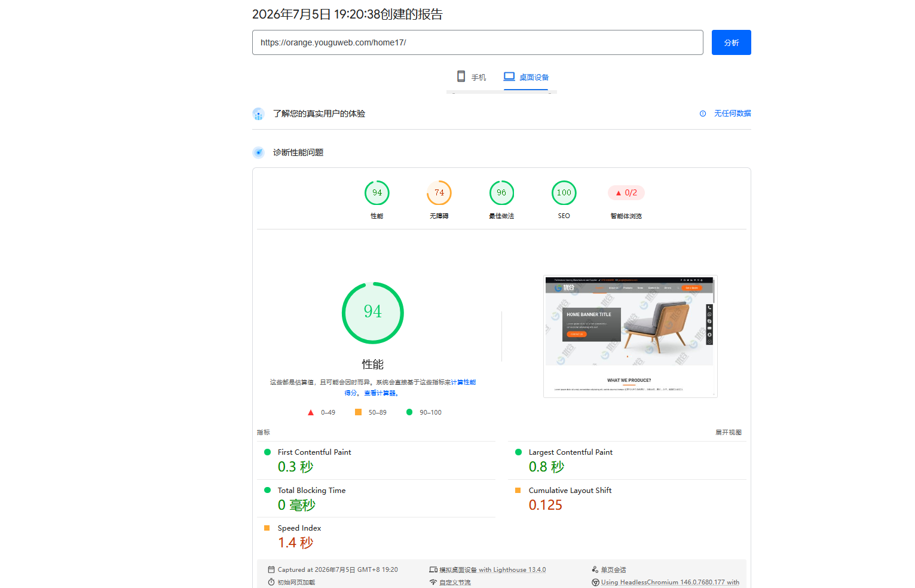Click the 分析 analyze button

[x=731, y=42]
